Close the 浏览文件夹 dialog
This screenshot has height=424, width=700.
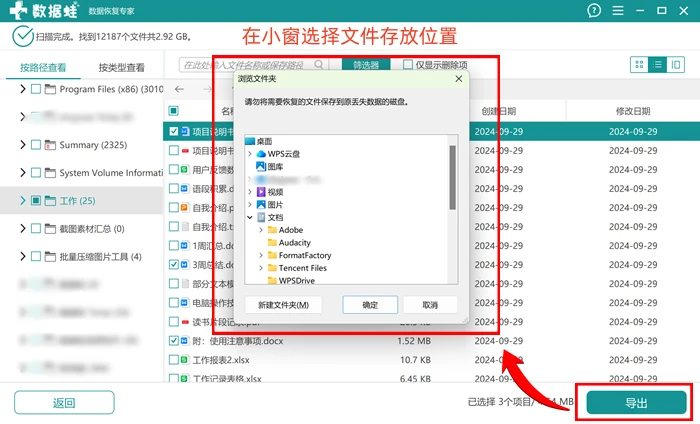tap(458, 79)
